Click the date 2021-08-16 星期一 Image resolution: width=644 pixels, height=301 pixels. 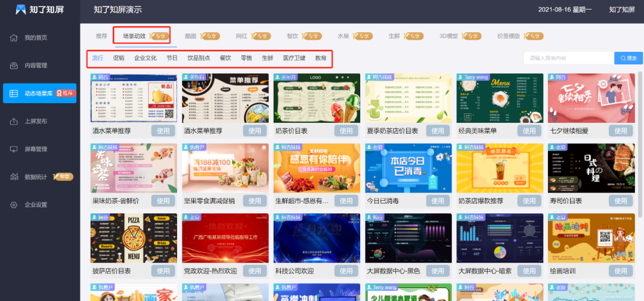click(565, 10)
